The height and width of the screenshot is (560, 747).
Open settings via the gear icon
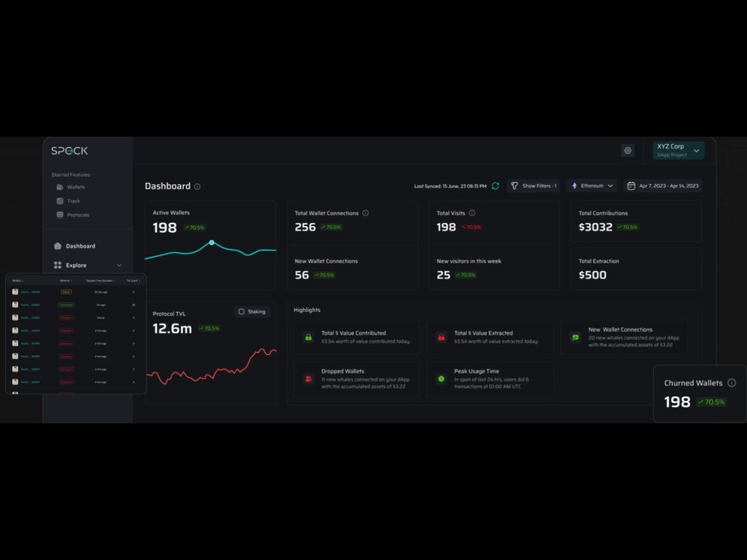[628, 151]
